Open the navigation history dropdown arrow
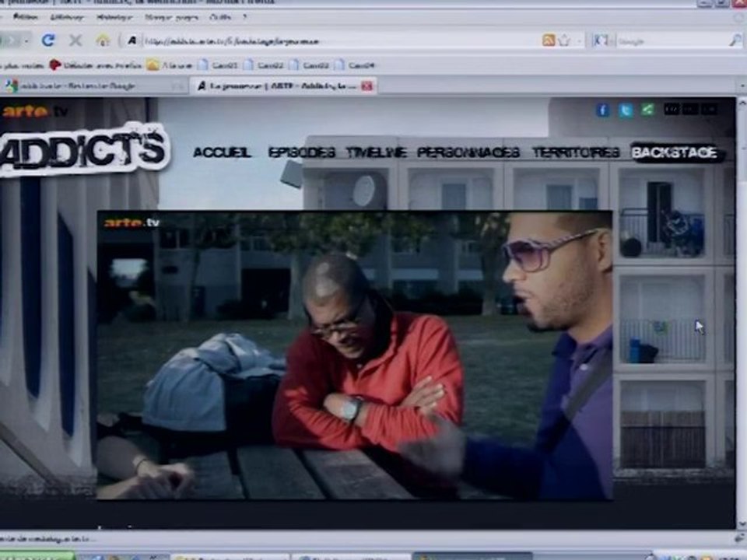The width and height of the screenshot is (747, 560). point(26,41)
